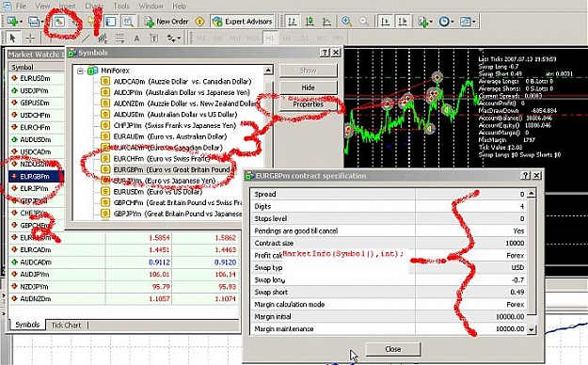This screenshot has height=365, width=588.
Task: Select USDJPYm row in Market Watch
Action: point(37,91)
